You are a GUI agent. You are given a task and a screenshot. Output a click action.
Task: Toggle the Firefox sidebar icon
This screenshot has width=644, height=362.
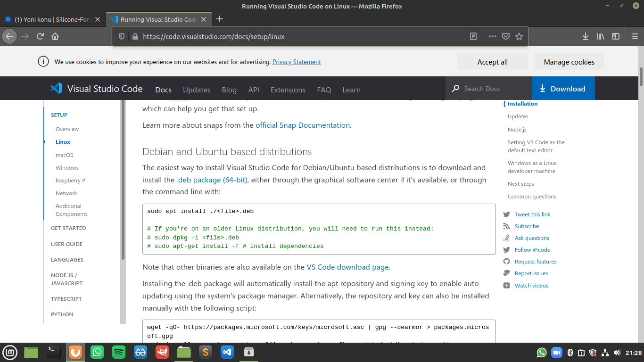pyautogui.click(x=616, y=36)
